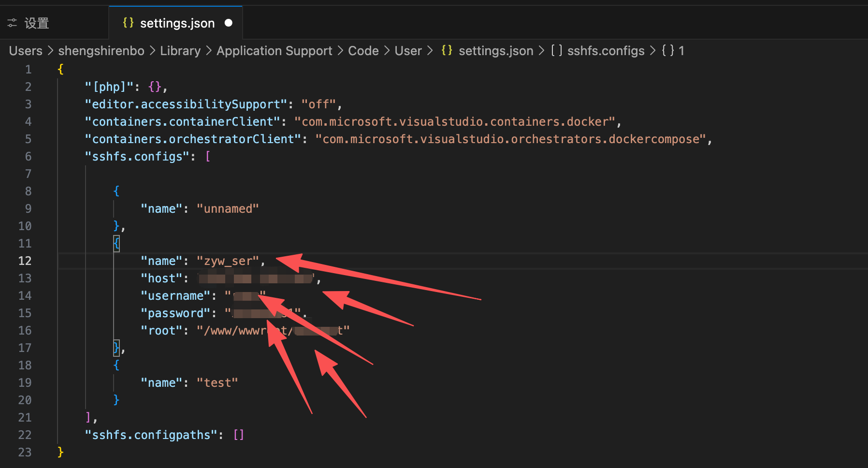Image resolution: width=868 pixels, height=468 pixels.
Task: Click the empty array brackets after sshfs.configpaths
Action: [239, 435]
